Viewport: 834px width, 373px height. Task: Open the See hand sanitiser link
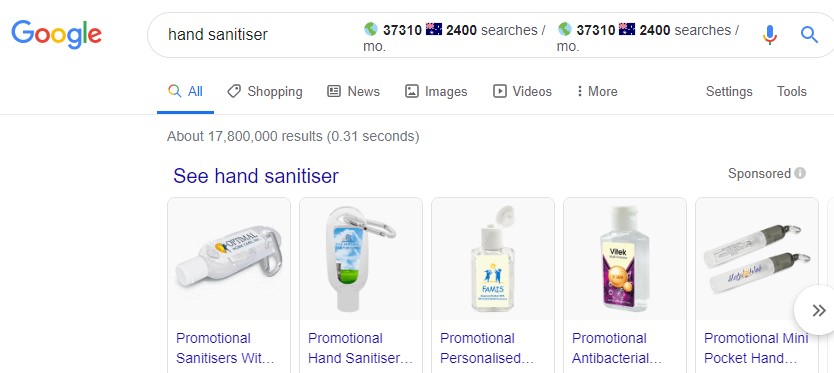(x=256, y=176)
